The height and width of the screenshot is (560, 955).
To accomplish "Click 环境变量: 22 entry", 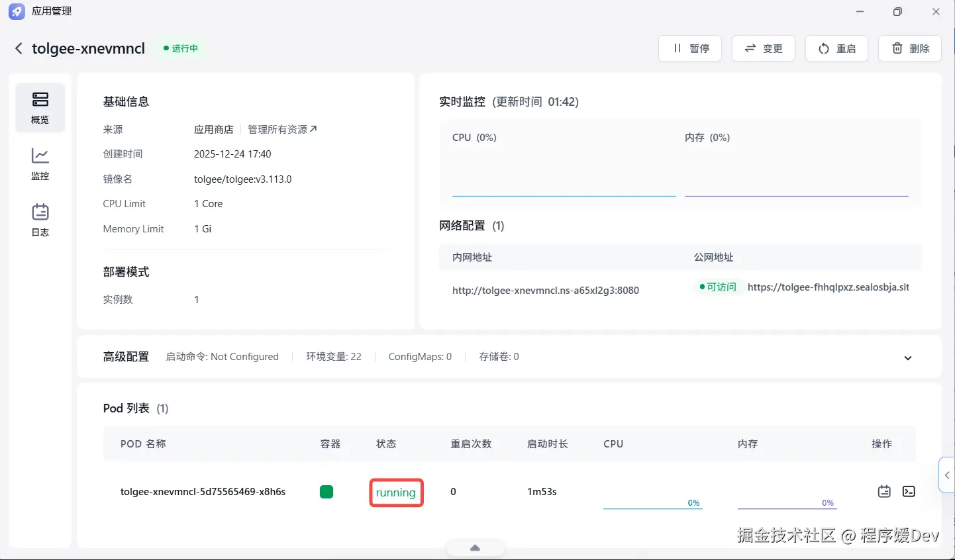I will [x=334, y=356].
